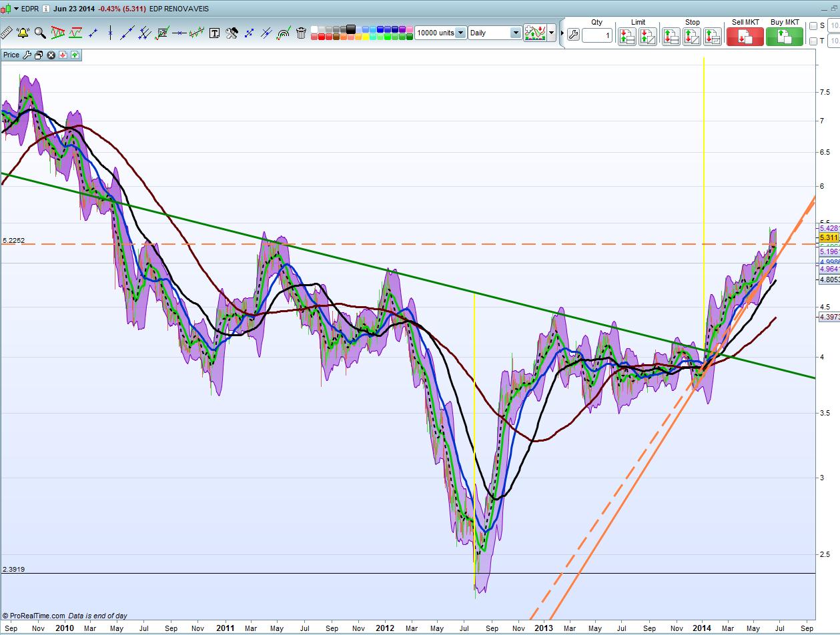Image resolution: width=840 pixels, height=635 pixels.
Task: Select the triangle pattern drawing tool
Action: (58, 33)
